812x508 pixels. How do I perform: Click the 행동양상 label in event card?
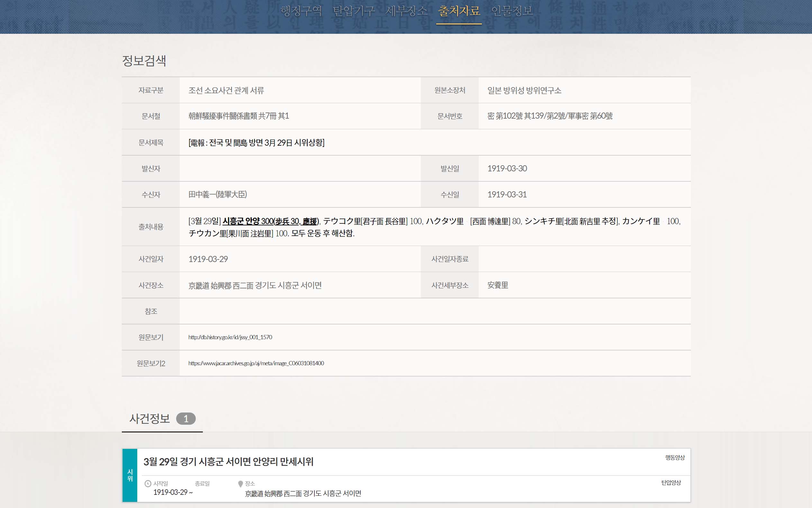(x=675, y=457)
